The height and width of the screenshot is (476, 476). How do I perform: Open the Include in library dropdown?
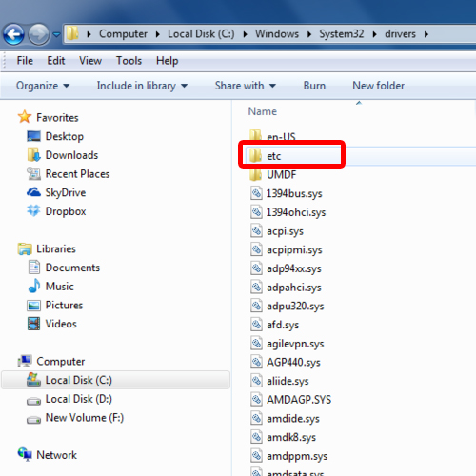[x=142, y=86]
